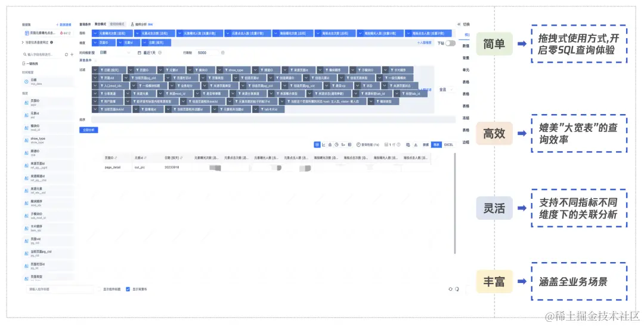Toggle the 下钻 switch
644x326 pixels.
450,43
